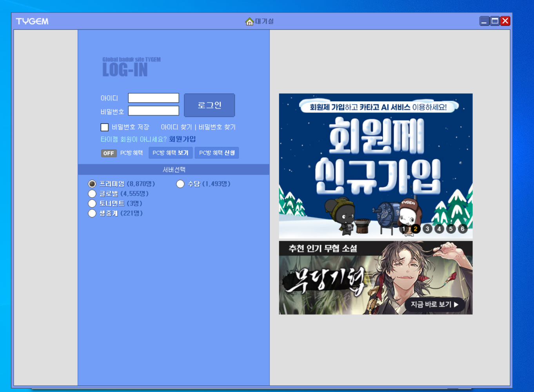Click the TYGEM logo in title bar
Viewport: 534px width, 392px height.
point(32,21)
